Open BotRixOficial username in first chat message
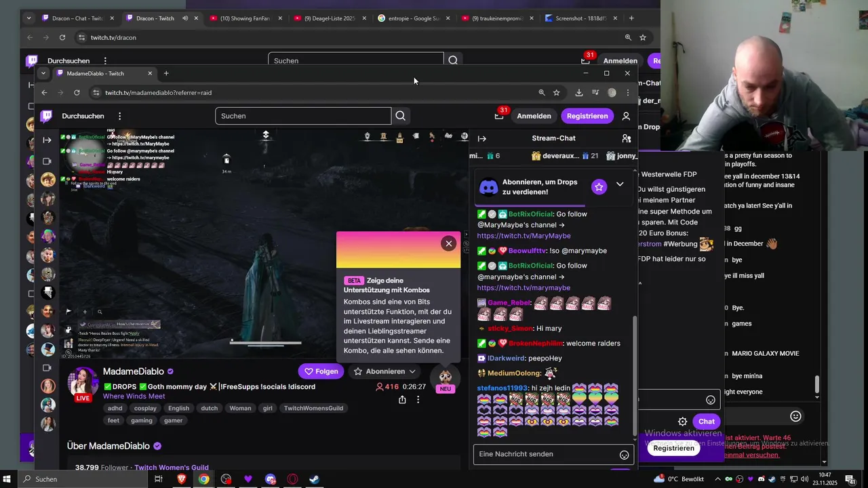868x488 pixels. pyautogui.click(x=530, y=214)
